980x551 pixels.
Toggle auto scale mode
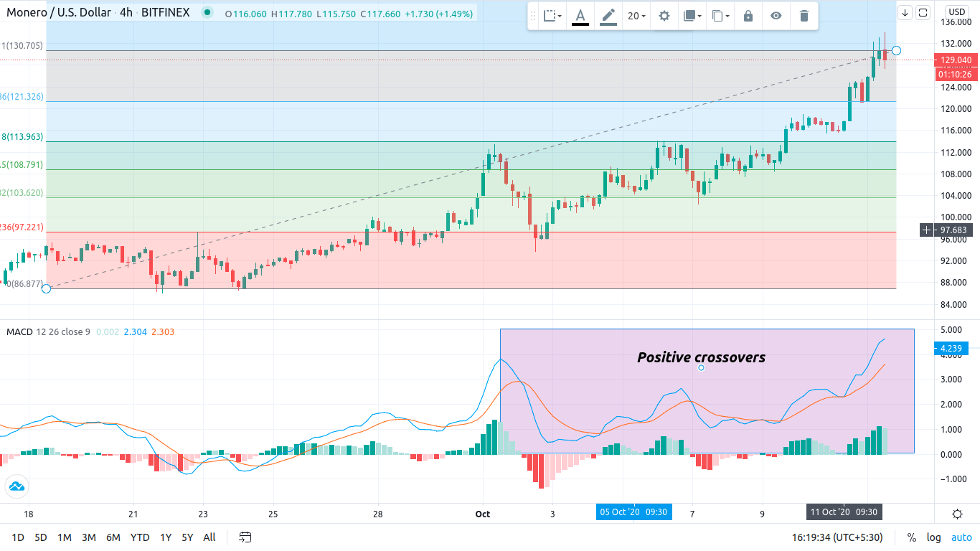(x=961, y=537)
